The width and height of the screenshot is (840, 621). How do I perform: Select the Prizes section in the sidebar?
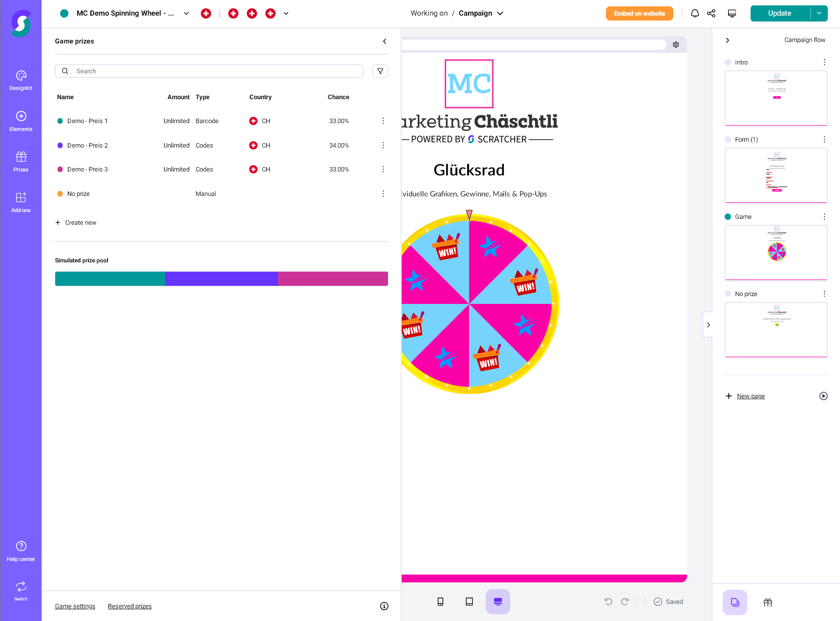pos(21,161)
